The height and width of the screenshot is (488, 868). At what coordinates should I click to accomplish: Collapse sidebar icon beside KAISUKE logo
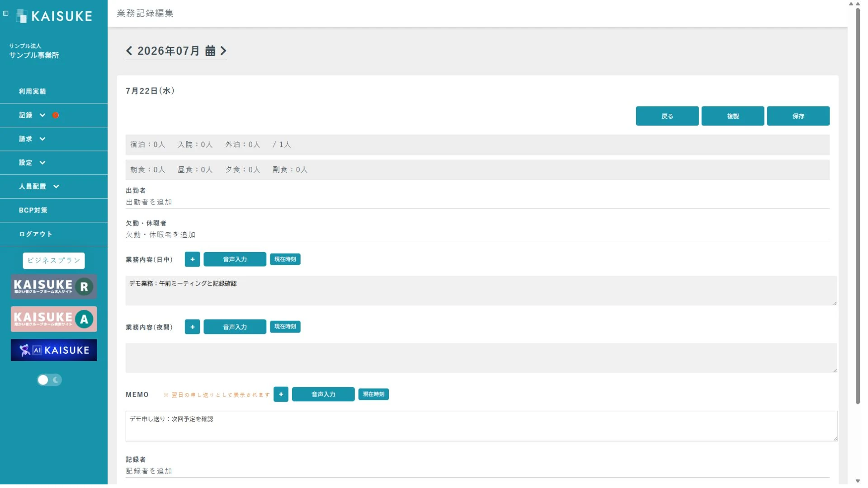pos(6,14)
